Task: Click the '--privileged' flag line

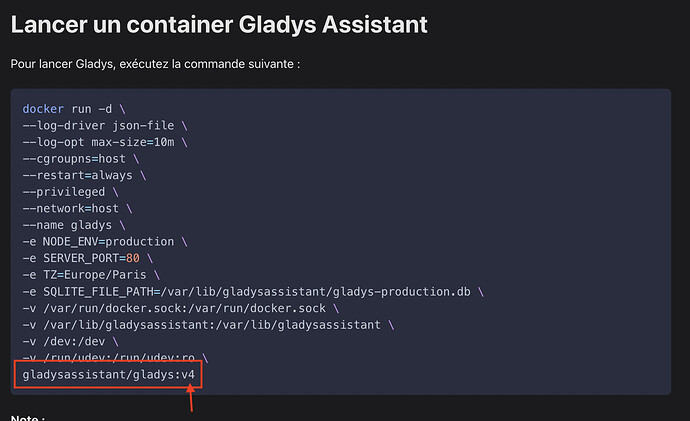Action: [x=66, y=192]
